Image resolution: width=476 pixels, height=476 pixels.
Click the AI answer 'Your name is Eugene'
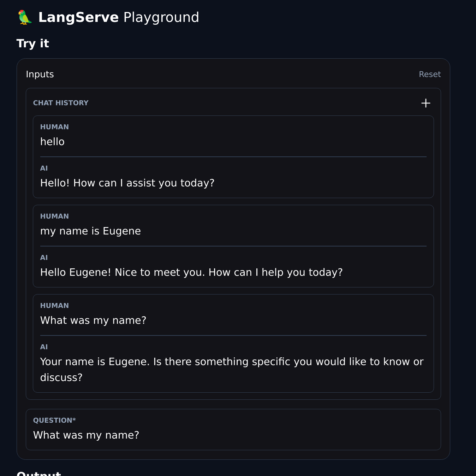coord(232,362)
